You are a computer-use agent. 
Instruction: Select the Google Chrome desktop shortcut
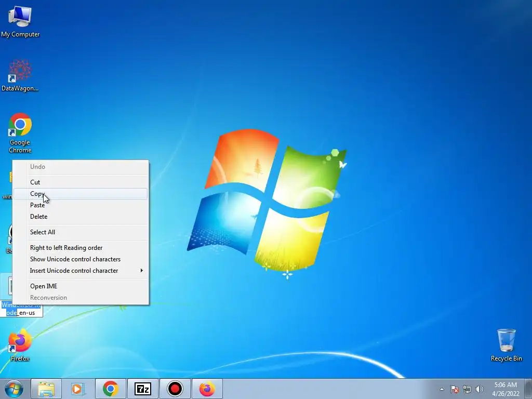point(20,132)
